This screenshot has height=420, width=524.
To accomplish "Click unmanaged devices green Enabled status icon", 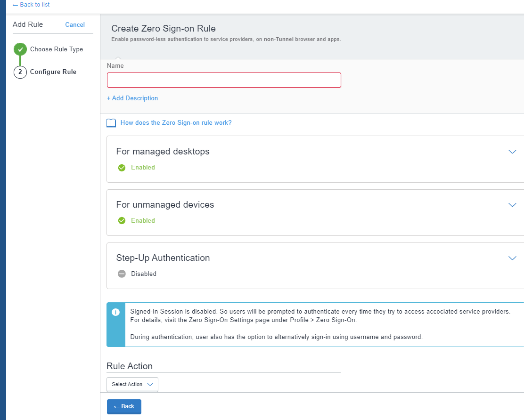I will click(122, 221).
